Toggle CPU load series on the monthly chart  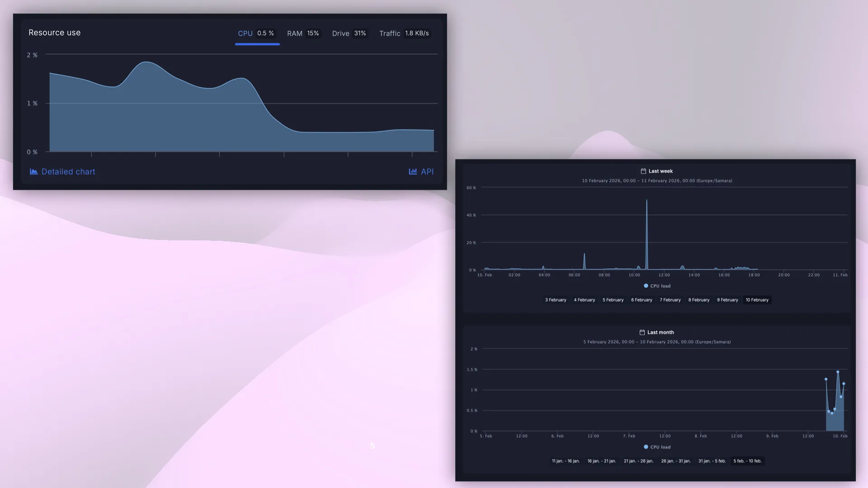click(x=658, y=447)
